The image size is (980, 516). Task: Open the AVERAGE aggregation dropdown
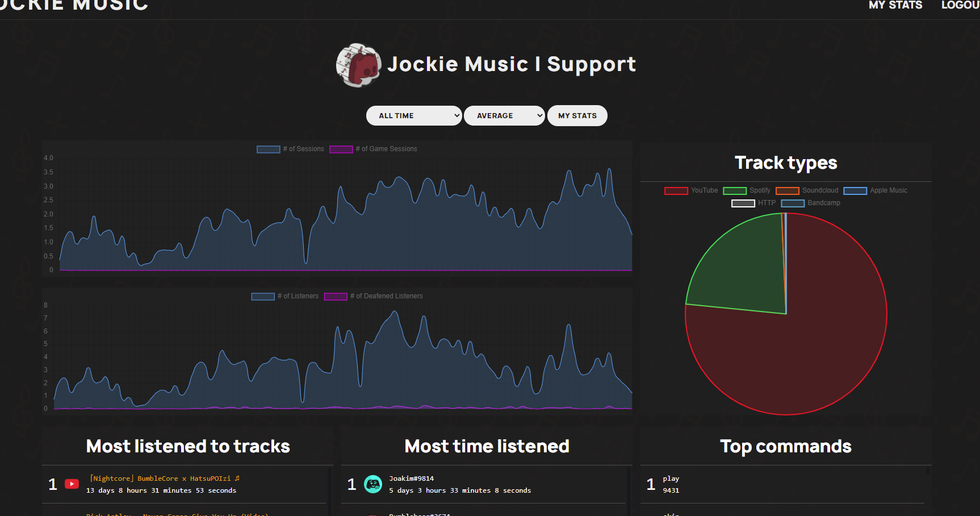(504, 115)
